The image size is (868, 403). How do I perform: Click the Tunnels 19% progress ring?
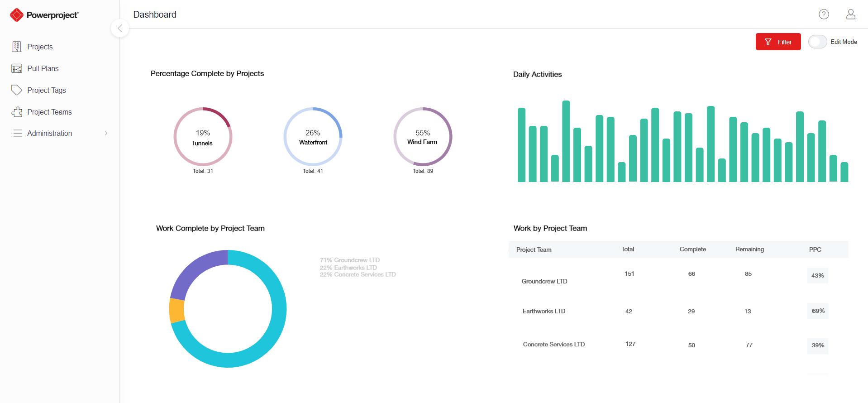pyautogui.click(x=203, y=136)
